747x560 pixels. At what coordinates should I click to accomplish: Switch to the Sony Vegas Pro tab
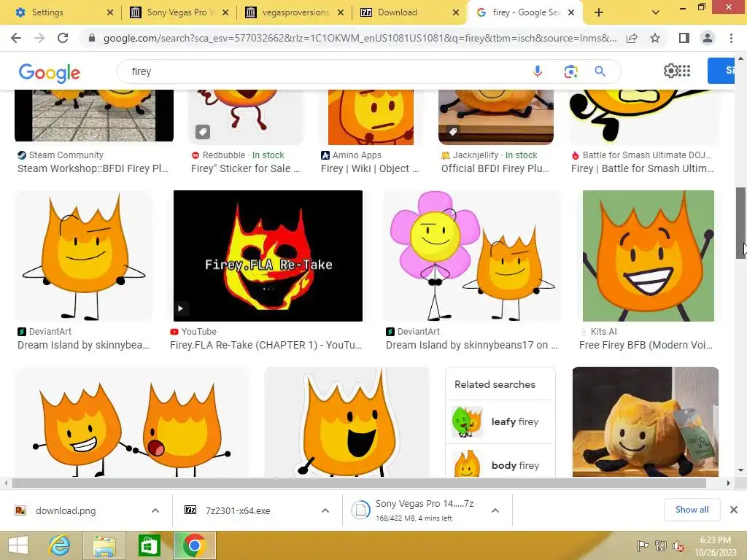pos(177,12)
